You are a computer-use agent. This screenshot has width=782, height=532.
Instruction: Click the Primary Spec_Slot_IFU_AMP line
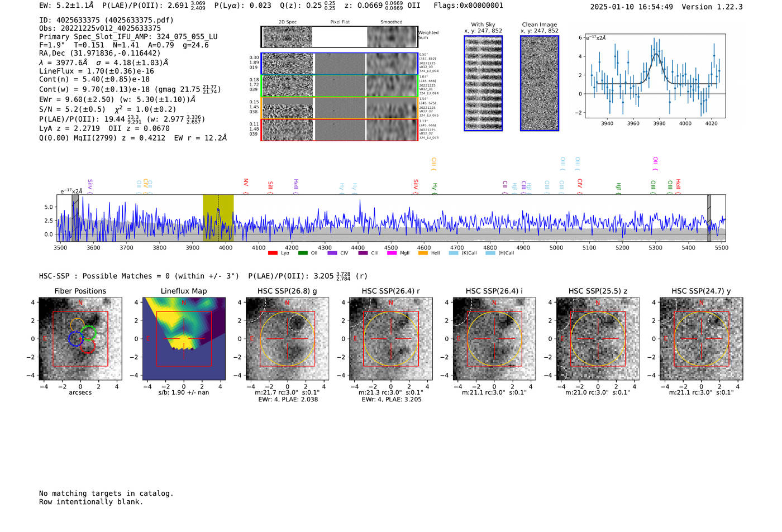point(128,37)
